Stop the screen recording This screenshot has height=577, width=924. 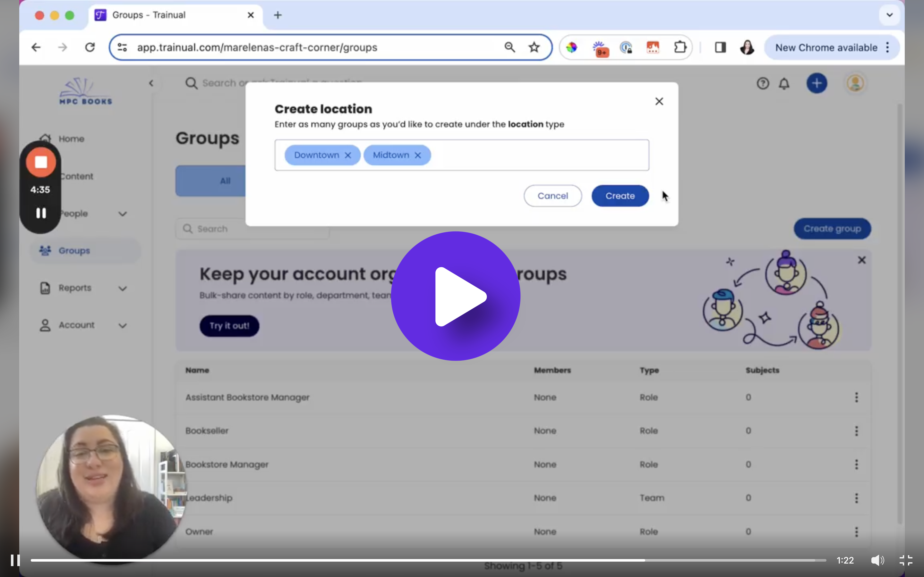(40, 162)
